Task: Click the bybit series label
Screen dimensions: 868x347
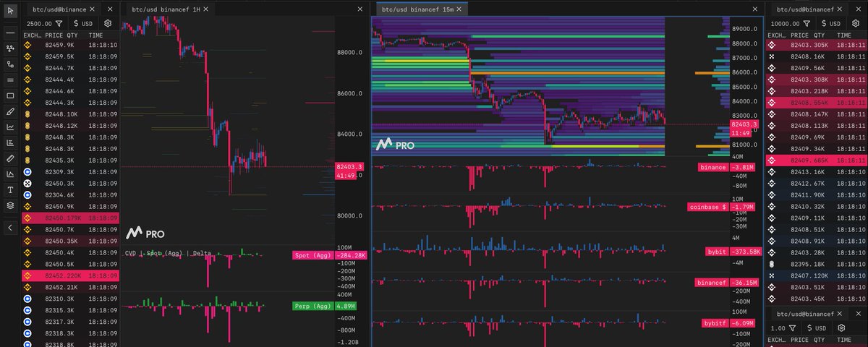Action: [x=715, y=252]
